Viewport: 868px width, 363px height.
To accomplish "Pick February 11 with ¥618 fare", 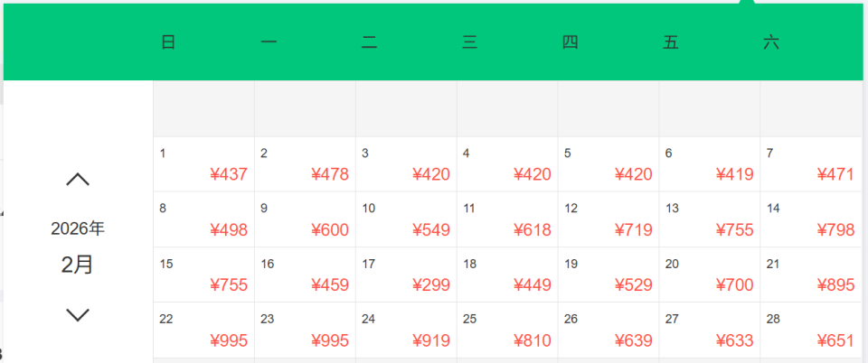I will pyautogui.click(x=507, y=219).
